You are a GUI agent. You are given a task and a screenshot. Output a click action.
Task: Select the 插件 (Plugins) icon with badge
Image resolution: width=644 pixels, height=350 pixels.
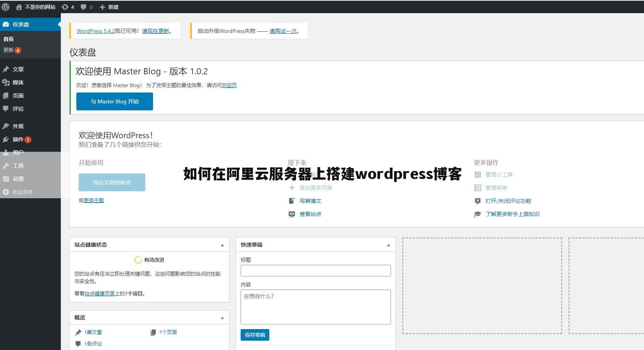tap(6, 139)
